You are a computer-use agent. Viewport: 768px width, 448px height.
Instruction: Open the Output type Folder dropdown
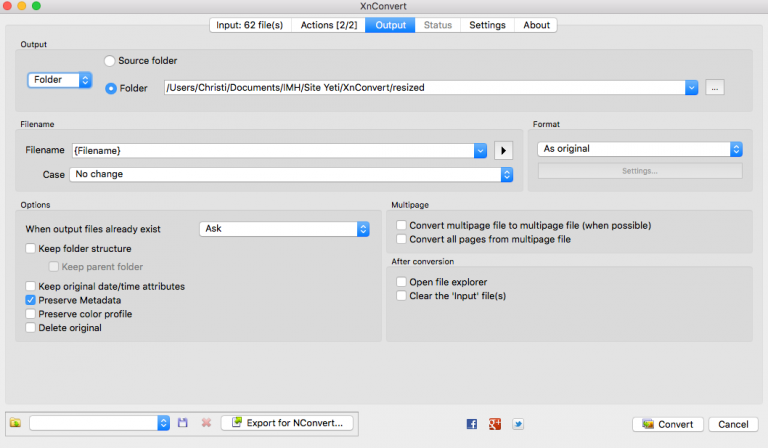60,80
